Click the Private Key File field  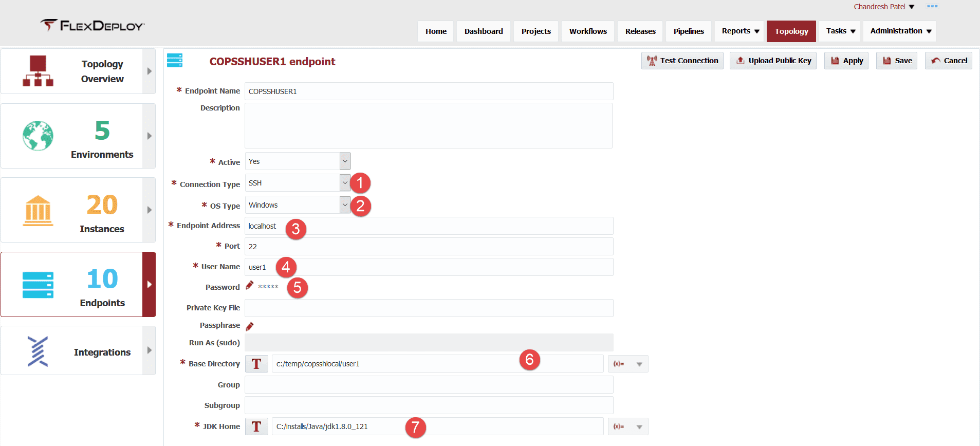pos(429,308)
